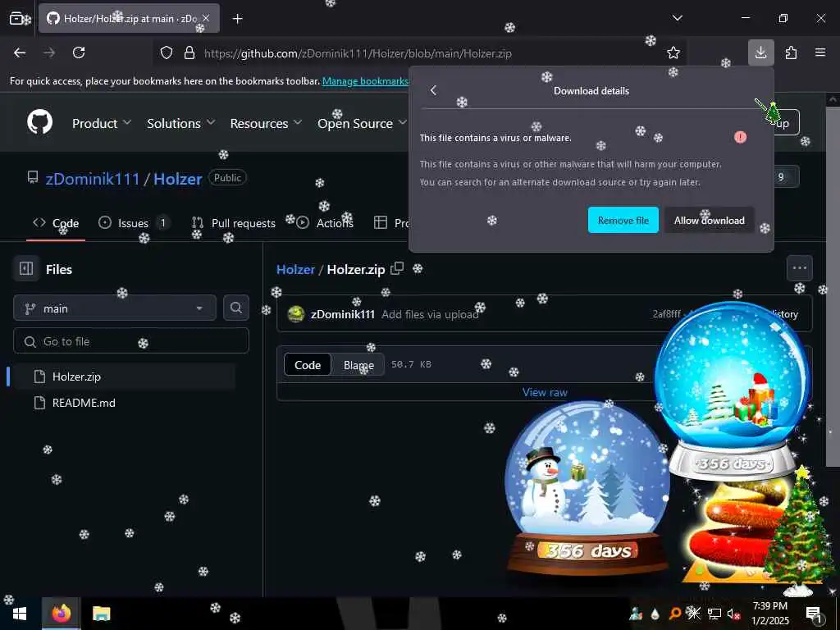Click the Remove file button

point(623,220)
